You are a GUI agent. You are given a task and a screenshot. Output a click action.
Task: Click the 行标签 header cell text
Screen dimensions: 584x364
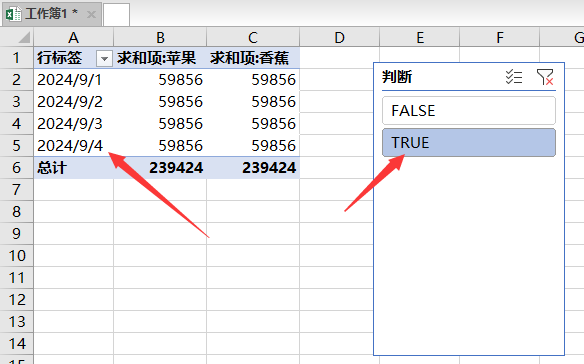[59, 58]
